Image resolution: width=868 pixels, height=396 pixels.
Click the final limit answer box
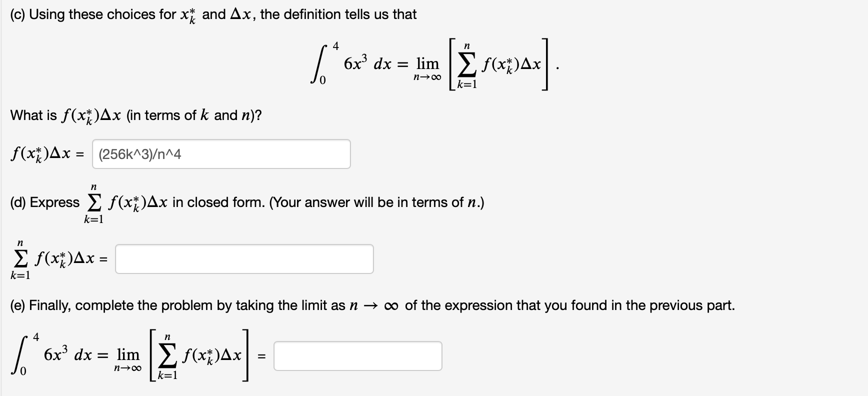(357, 355)
